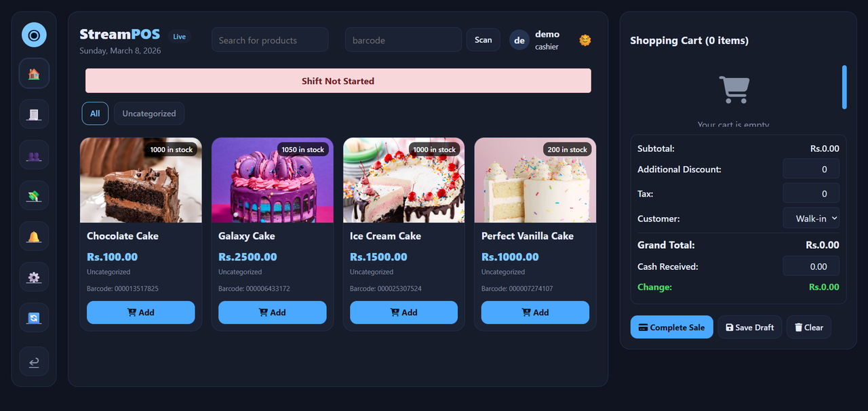Click the cart panel blue scrollbar

tap(844, 87)
